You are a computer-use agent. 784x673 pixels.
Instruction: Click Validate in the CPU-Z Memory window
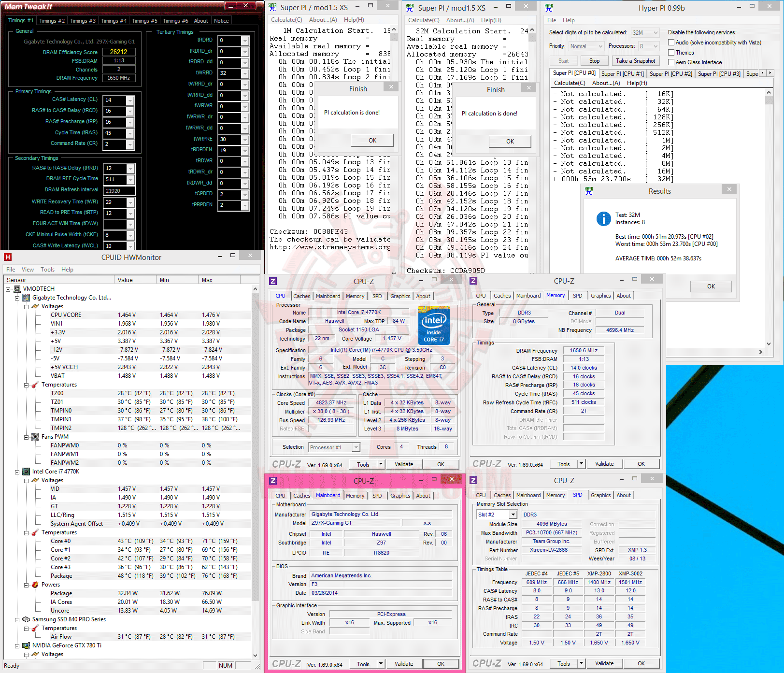(604, 464)
